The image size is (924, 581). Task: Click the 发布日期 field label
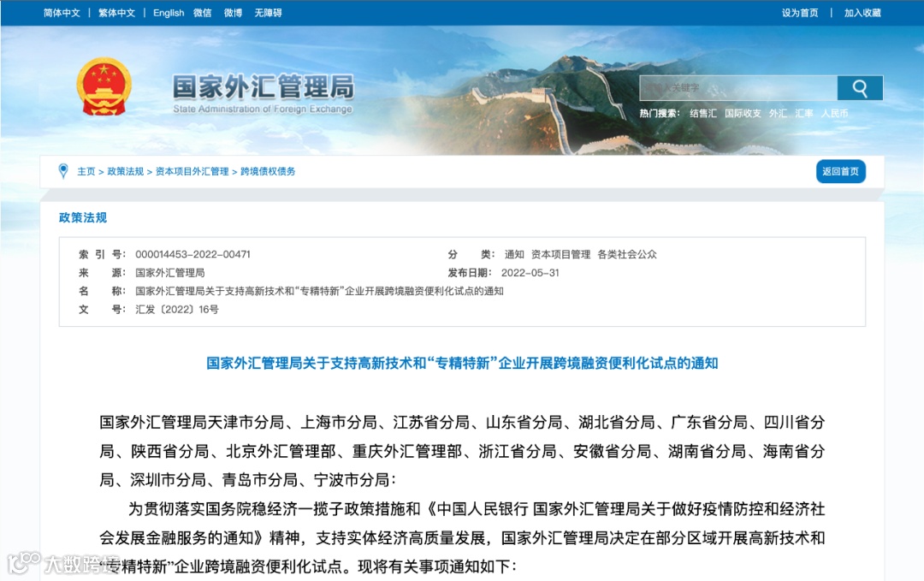click(470, 273)
